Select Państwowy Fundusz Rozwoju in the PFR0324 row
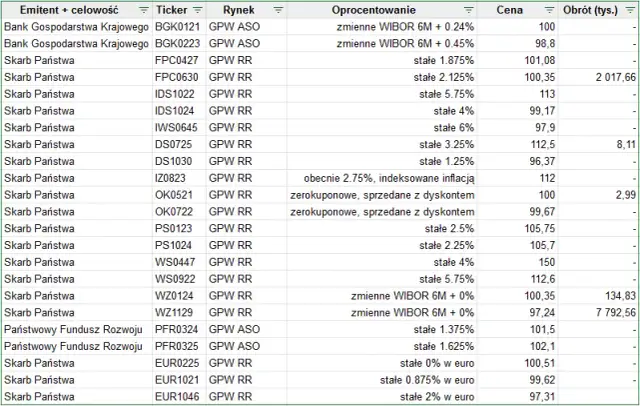This screenshot has height=406, width=640. (75, 330)
